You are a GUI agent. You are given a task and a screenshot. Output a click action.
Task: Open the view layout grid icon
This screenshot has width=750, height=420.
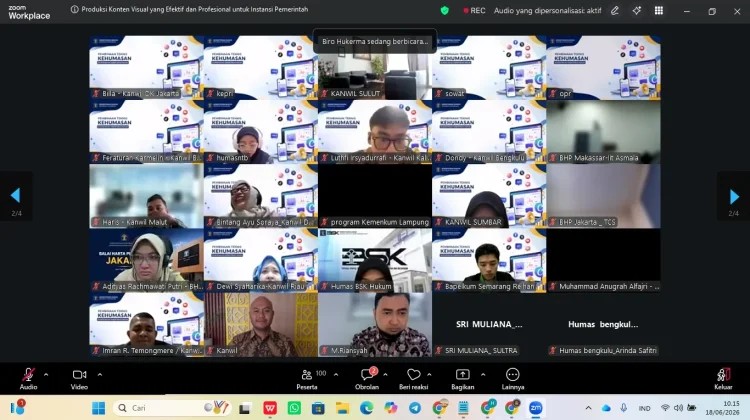[659, 11]
